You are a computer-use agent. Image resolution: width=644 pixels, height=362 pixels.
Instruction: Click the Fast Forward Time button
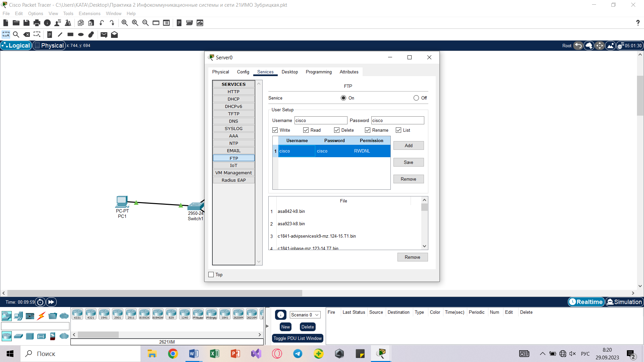pyautogui.click(x=51, y=302)
